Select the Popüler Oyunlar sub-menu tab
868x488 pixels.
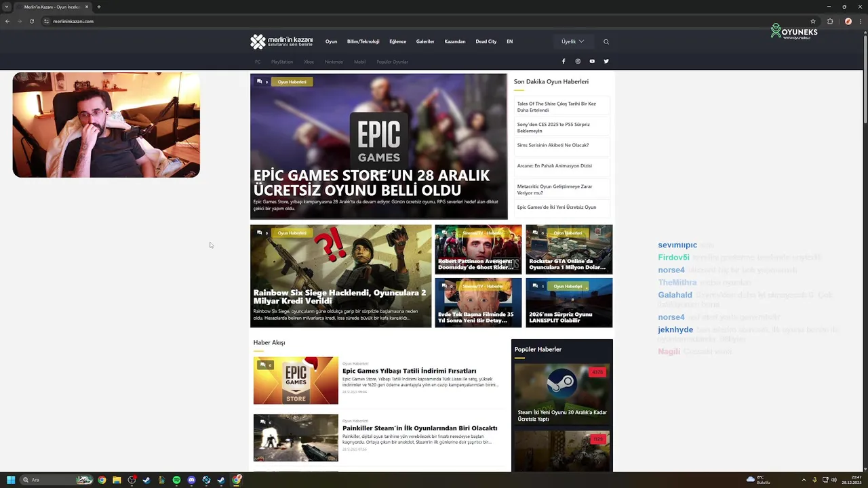392,62
